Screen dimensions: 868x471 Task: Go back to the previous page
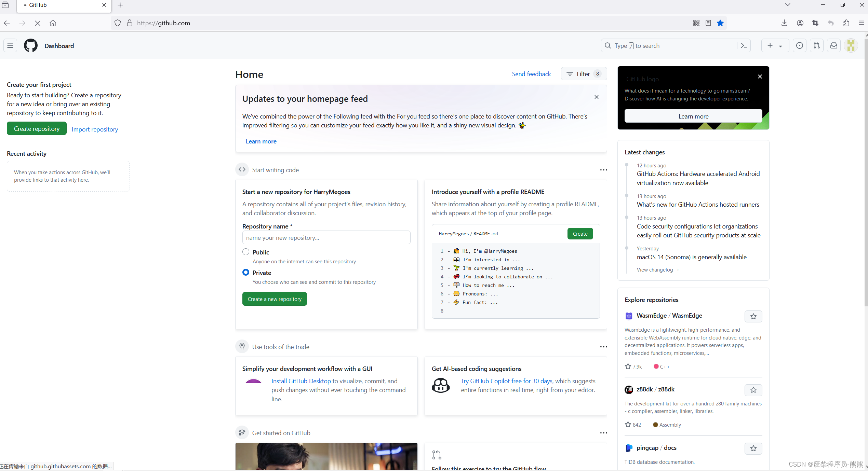(x=7, y=23)
